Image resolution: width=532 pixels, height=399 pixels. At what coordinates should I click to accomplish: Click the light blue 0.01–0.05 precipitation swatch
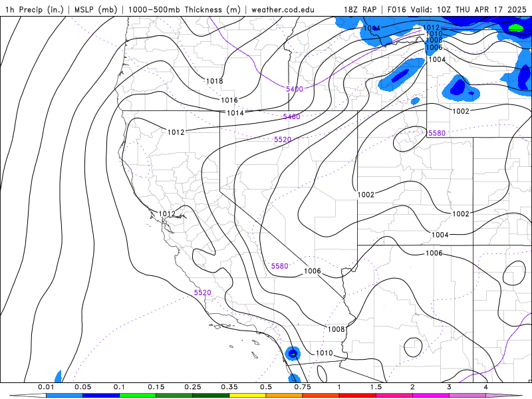click(64, 396)
